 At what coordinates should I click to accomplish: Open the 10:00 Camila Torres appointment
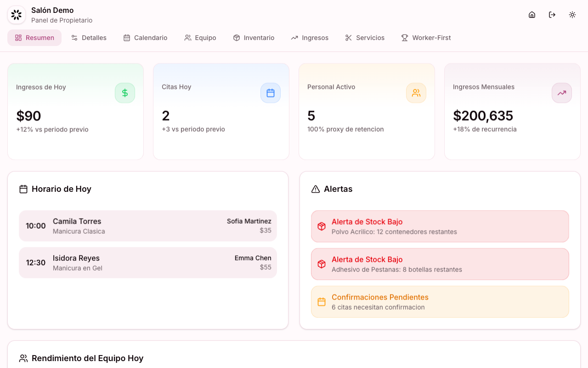(x=148, y=226)
